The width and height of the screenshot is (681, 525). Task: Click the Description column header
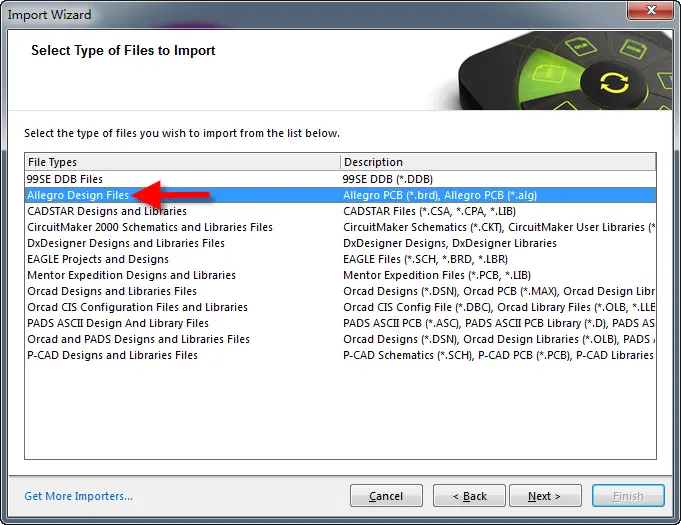click(x=498, y=162)
